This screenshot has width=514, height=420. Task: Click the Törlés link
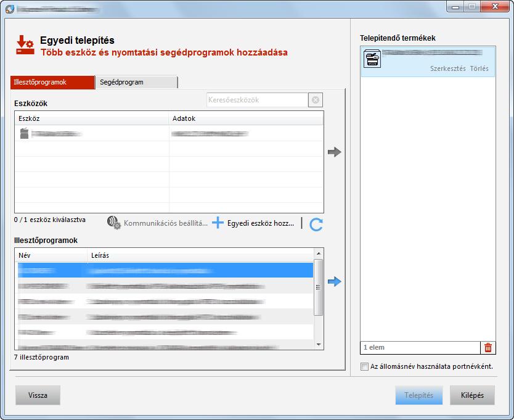tap(479, 68)
